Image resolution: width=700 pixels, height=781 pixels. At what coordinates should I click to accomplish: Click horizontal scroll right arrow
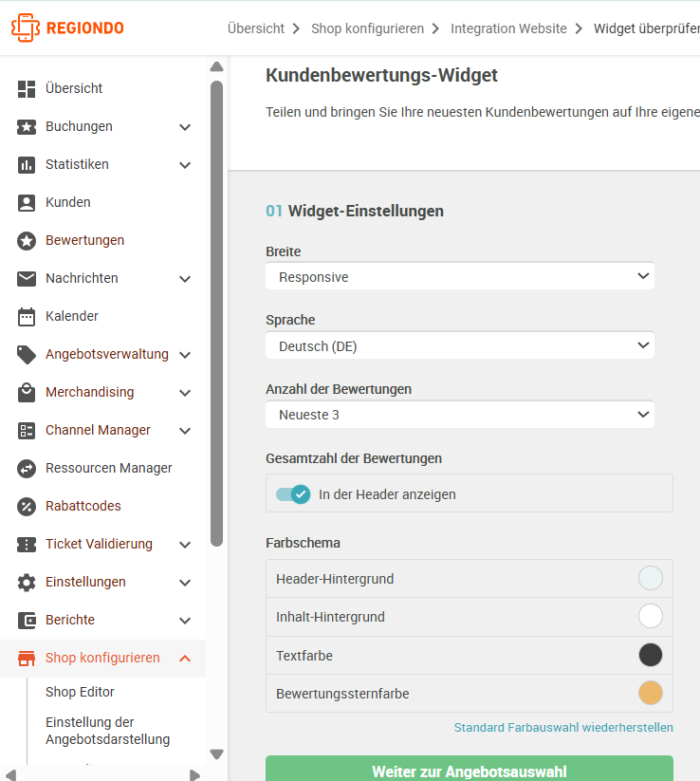194,775
